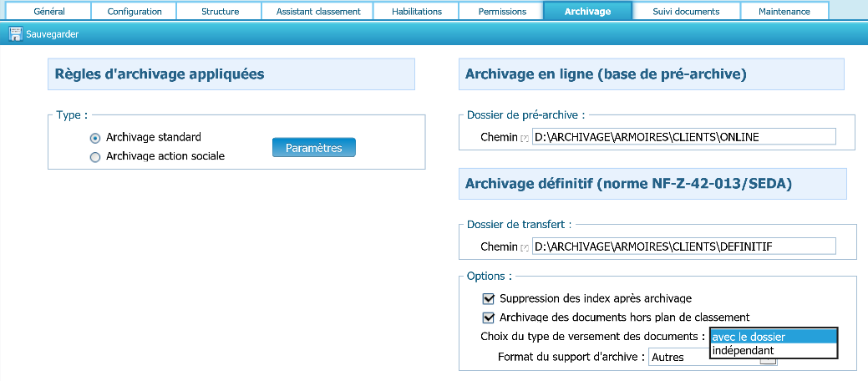View the Suivi documents tab
This screenshot has width=868, height=381.
coord(686,12)
